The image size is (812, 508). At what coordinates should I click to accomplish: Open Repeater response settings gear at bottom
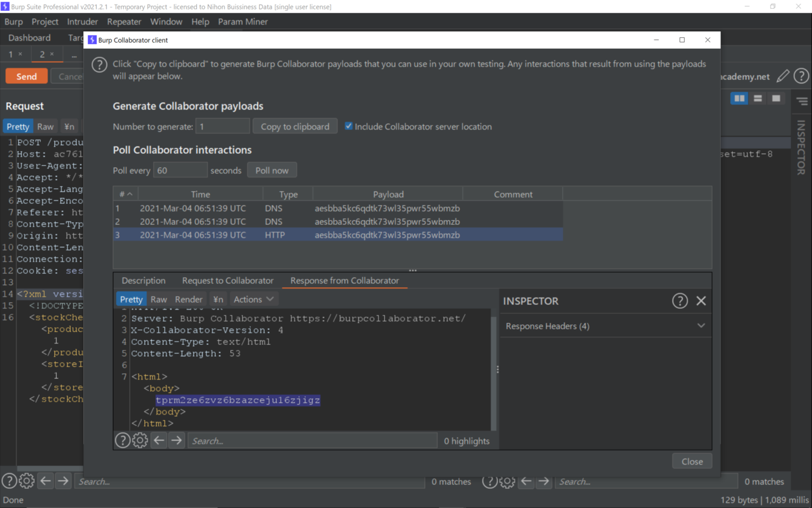tap(507, 482)
